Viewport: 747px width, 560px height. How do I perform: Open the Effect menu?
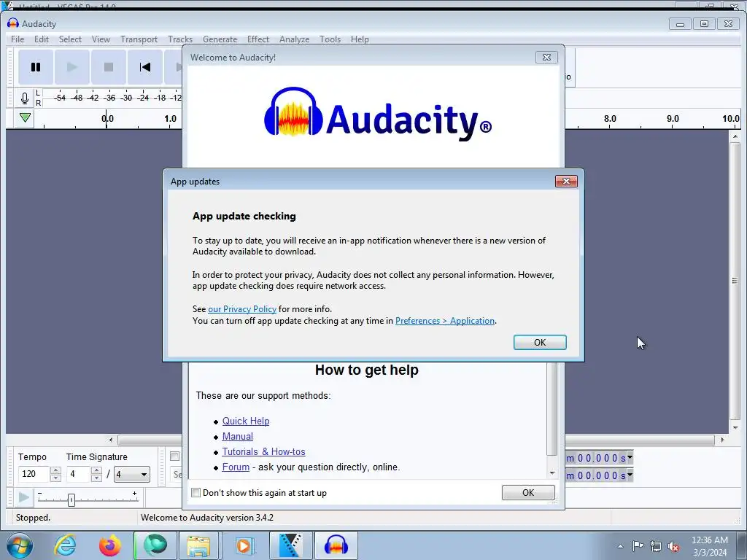(258, 39)
